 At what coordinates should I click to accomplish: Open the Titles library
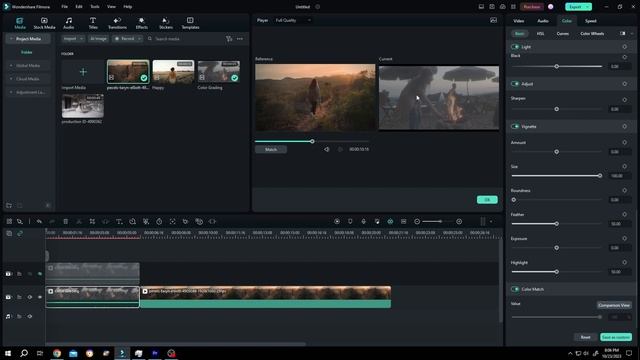pos(93,23)
